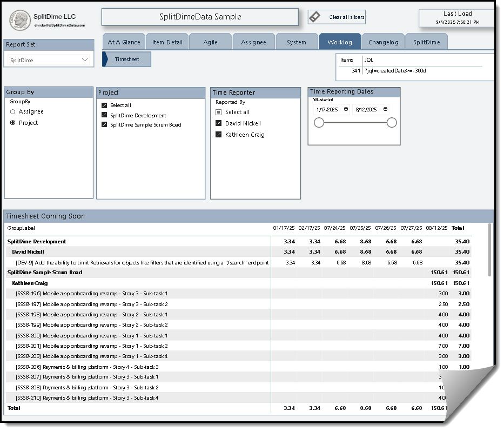Go to the Agile tab
Viewport: 504px width, 431px height.
tap(210, 42)
